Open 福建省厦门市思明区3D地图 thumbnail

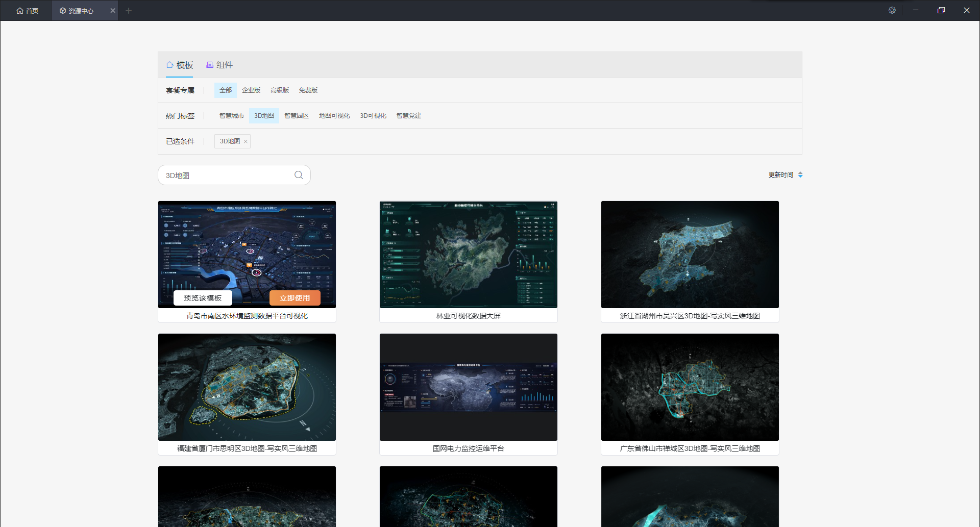click(247, 387)
